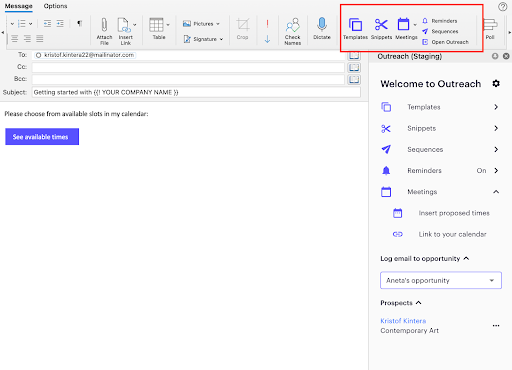Open the Table dropdown arrow
This screenshot has height=370, width=512.
point(168,25)
